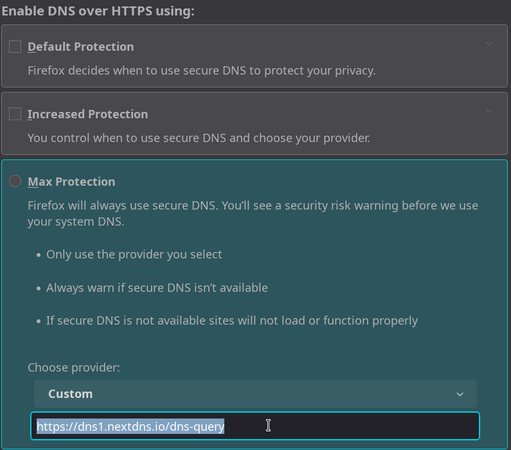Click the Choose provider label
This screenshot has height=450, width=511.
click(74, 368)
